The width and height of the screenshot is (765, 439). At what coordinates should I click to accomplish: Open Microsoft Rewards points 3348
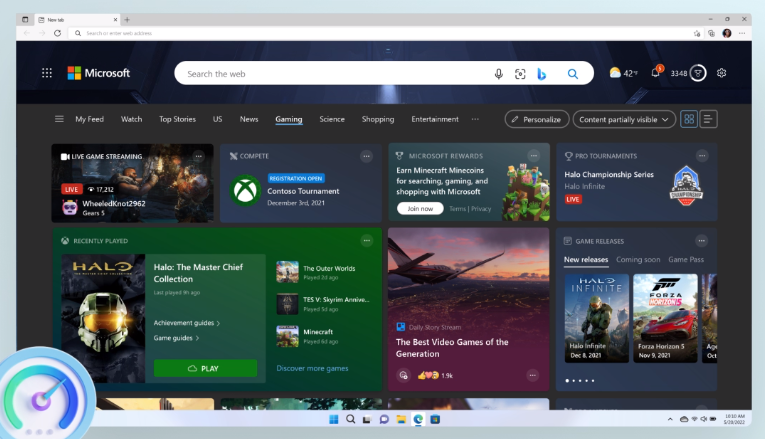coord(688,73)
